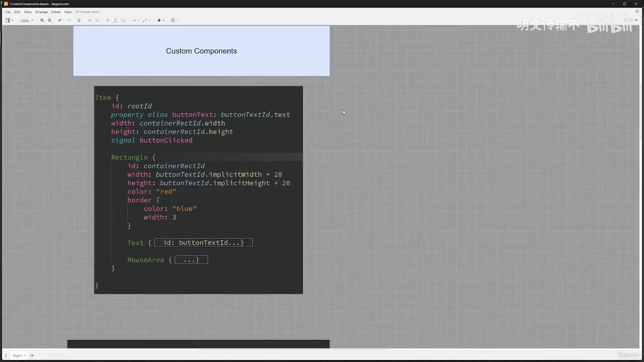The width and height of the screenshot is (644, 362).
Task: Add a new page with plus button
Action: (x=32, y=355)
